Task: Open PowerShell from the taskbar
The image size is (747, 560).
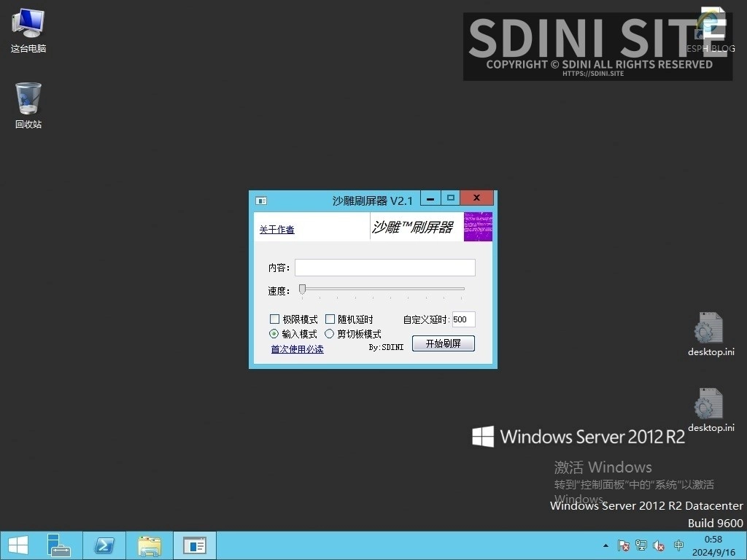Action: [104, 545]
